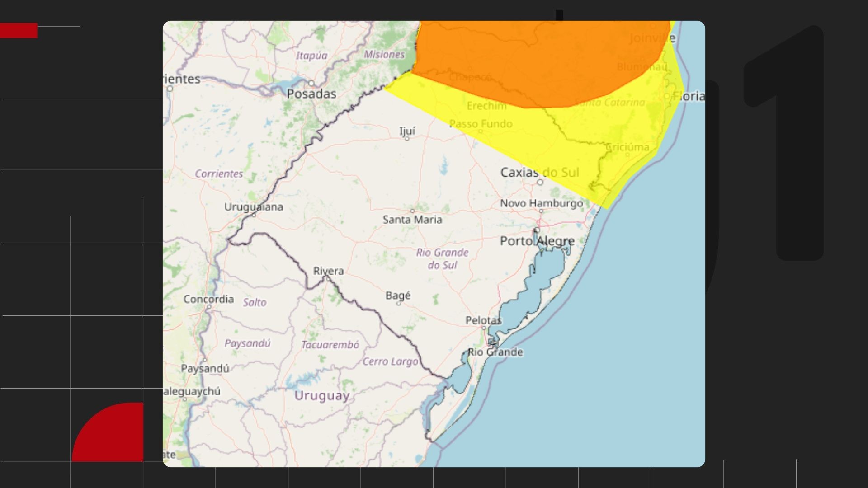Click the Misiones region label
The height and width of the screenshot is (488, 868).
point(384,54)
